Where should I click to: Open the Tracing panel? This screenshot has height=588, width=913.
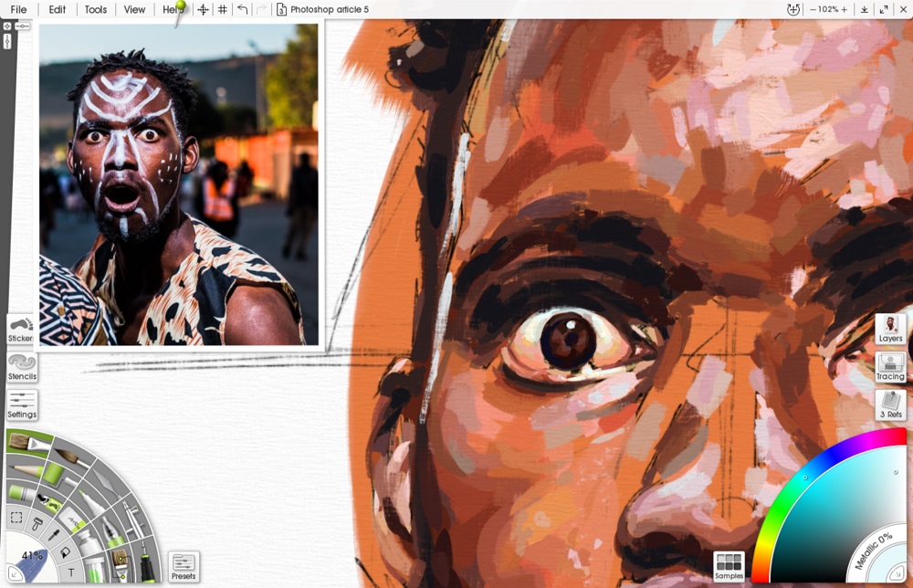click(x=890, y=368)
